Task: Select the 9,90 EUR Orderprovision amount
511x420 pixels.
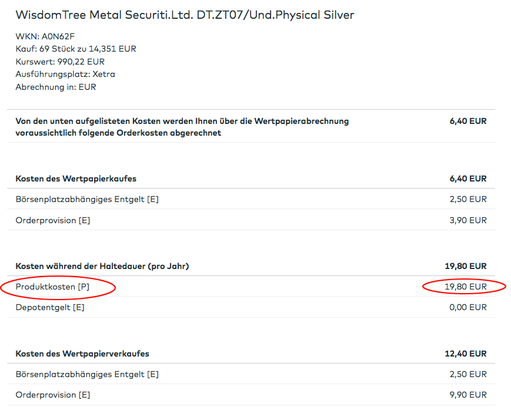Action: coord(468,395)
